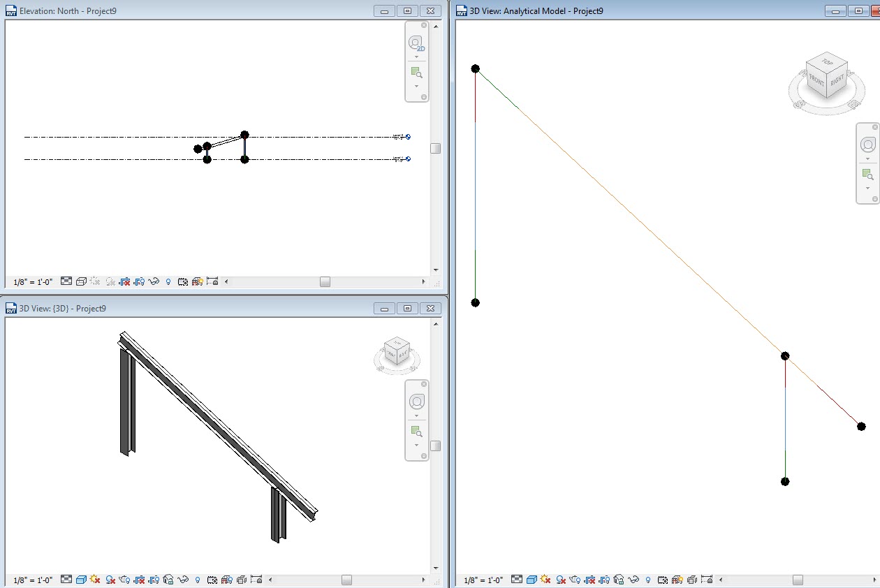The height and width of the screenshot is (588, 880).
Task: Expand zoom options dropdown arrow in Elevation North
Action: 416,86
